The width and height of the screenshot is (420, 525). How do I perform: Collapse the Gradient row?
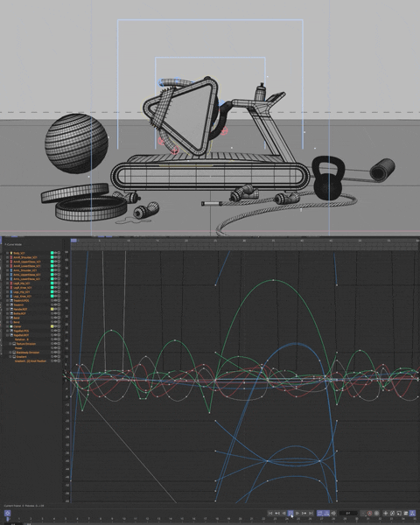coord(10,357)
